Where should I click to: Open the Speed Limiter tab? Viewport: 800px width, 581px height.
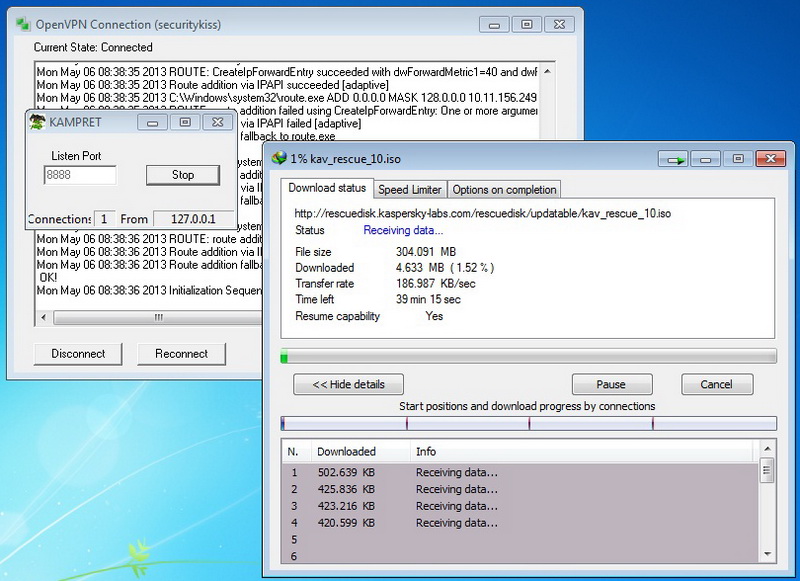410,189
